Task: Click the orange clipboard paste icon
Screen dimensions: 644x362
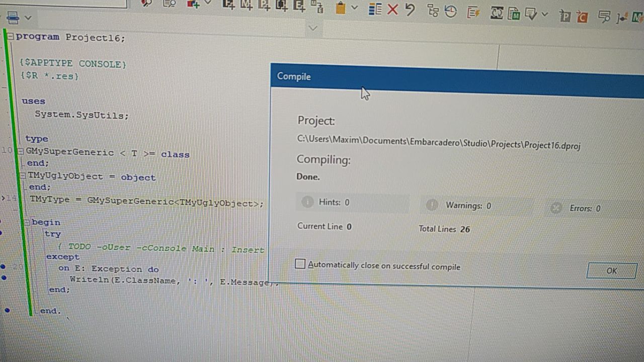Action: (341, 8)
